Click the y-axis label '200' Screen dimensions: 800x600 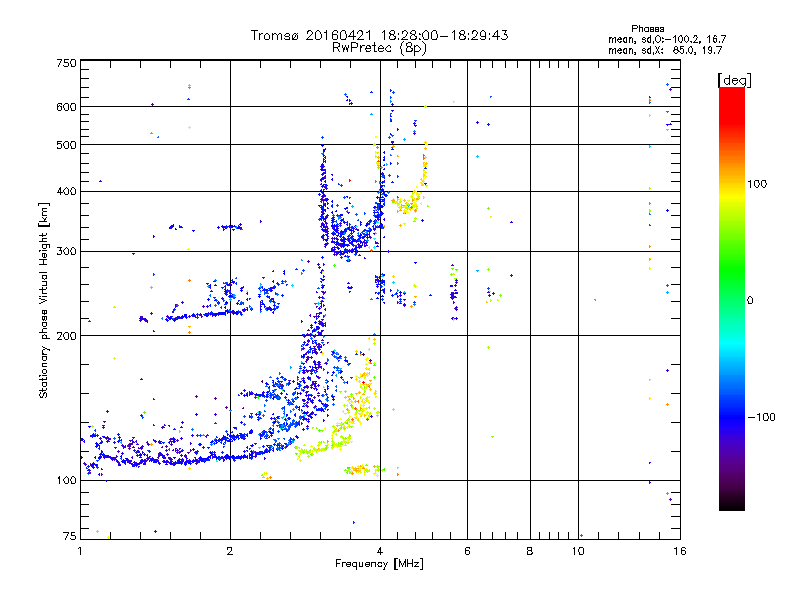tap(66, 336)
